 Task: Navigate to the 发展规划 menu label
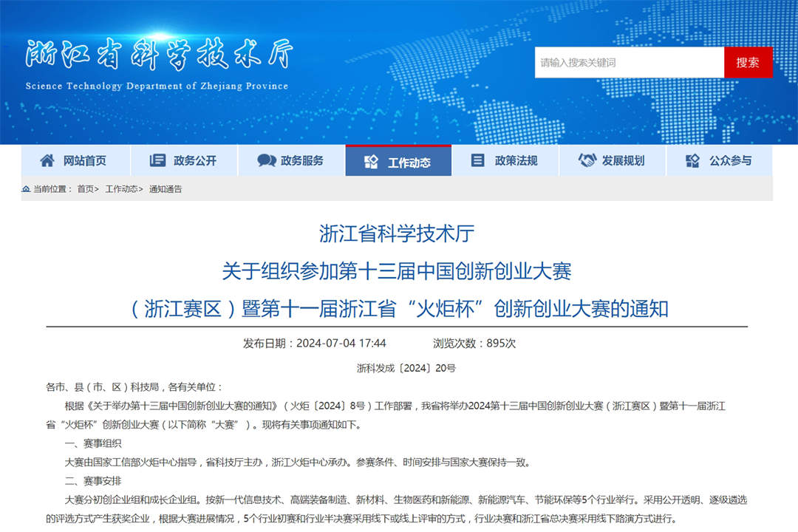(x=623, y=160)
